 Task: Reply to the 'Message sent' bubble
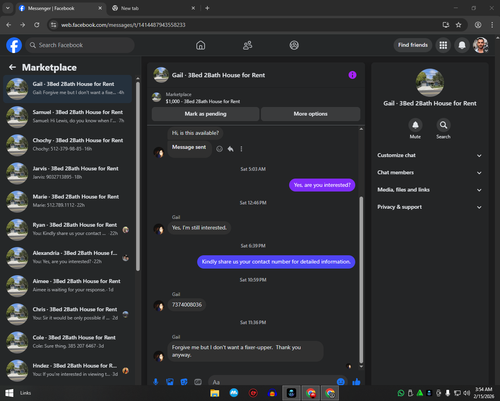point(230,149)
